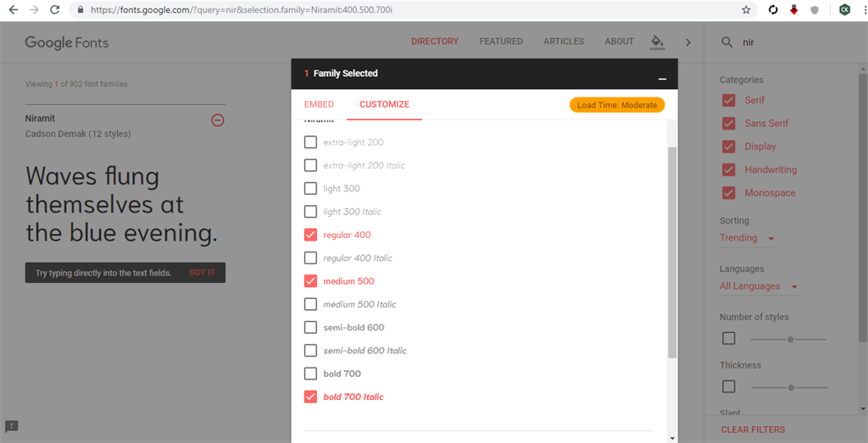Click the chevron next to paint bucket

[x=688, y=42]
